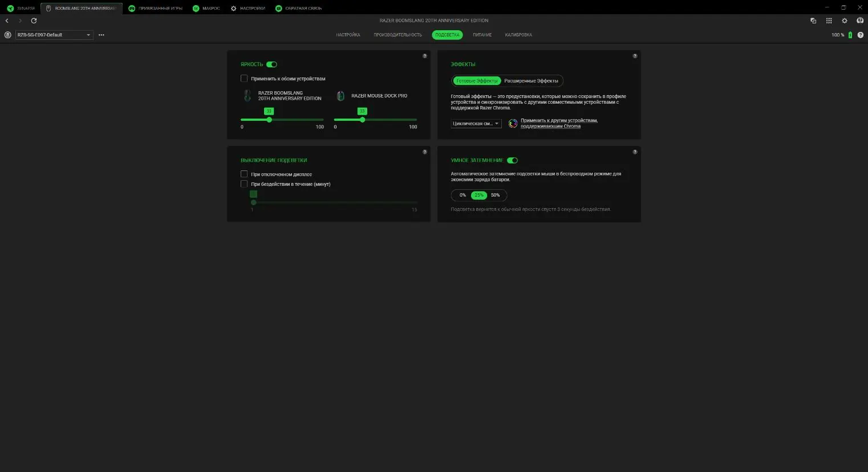Image resolution: width=868 pixels, height=472 pixels.
Task: Open the Привязанные игры tab
Action: 155,8
